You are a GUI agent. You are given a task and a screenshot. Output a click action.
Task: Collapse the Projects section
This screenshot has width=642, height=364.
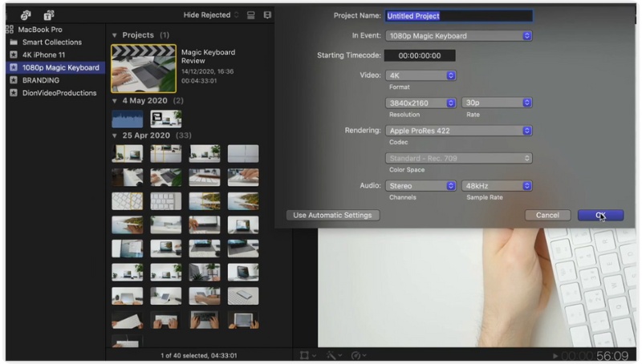(115, 35)
